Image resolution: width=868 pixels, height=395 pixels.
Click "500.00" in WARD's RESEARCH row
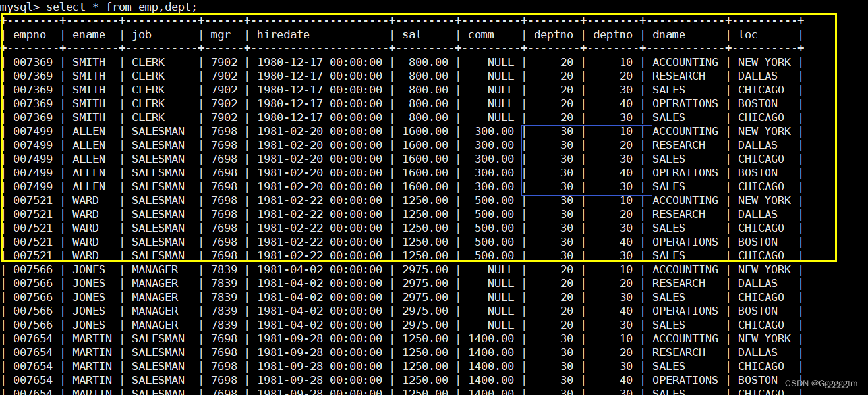pyautogui.click(x=494, y=214)
